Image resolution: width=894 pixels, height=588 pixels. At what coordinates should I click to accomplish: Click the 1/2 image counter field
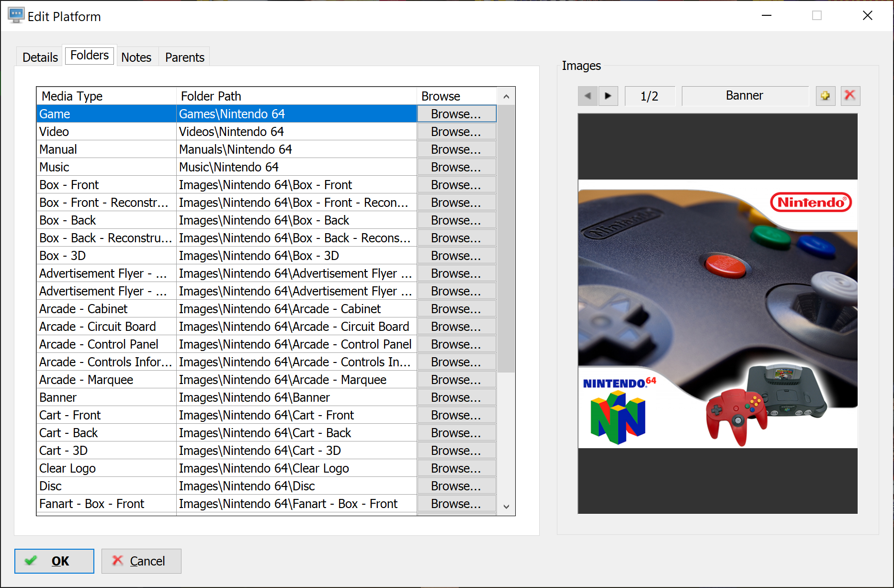coord(650,96)
